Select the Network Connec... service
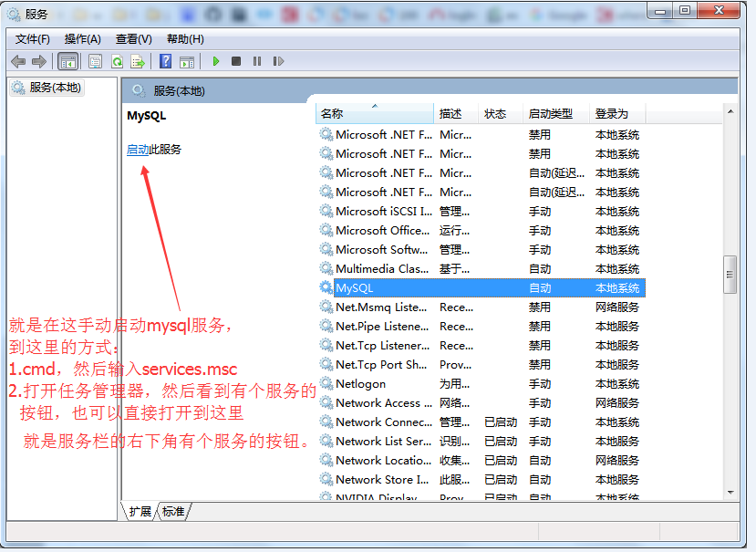Viewport: 756px width, 552px height. 482,422
